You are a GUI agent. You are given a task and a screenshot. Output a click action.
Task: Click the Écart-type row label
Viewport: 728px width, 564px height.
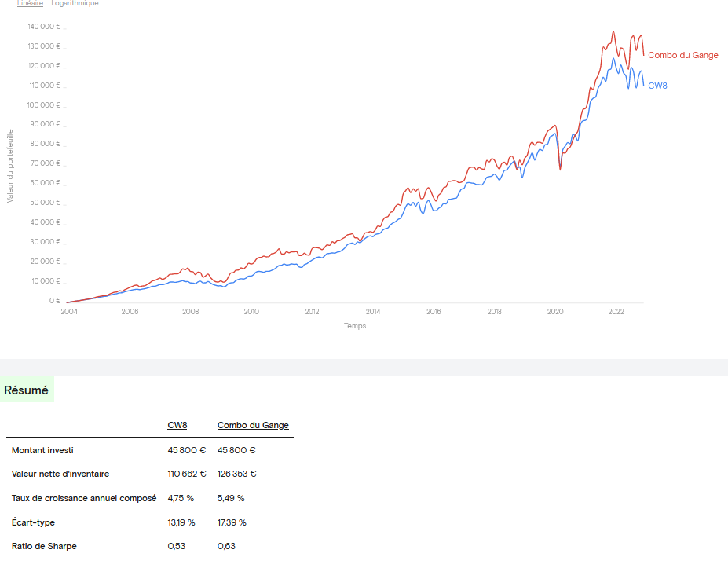[33, 522]
